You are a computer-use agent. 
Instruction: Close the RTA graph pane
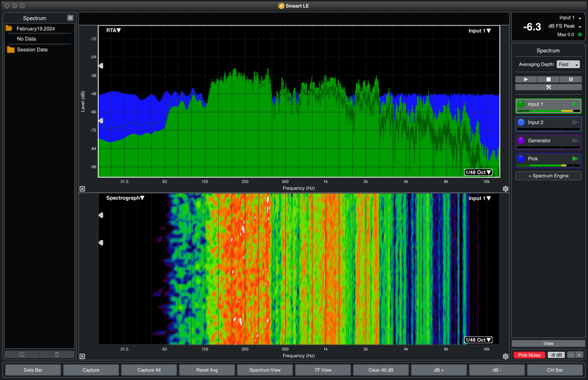pos(82,189)
